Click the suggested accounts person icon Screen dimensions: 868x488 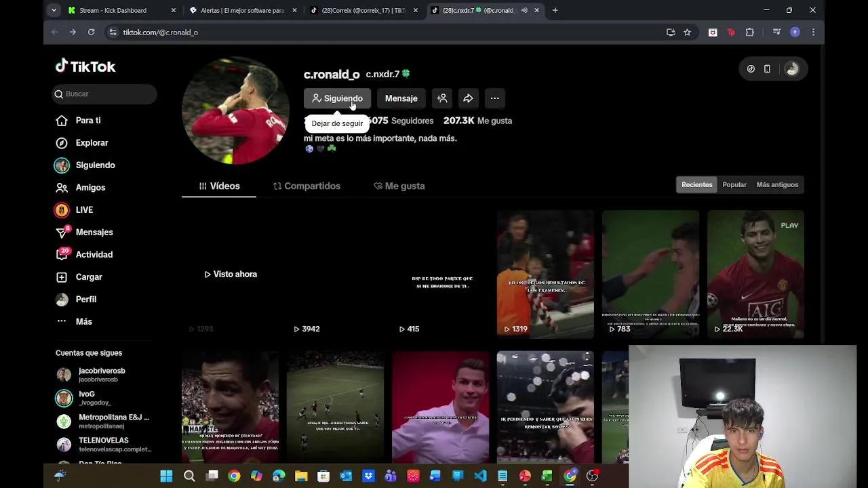tap(442, 98)
